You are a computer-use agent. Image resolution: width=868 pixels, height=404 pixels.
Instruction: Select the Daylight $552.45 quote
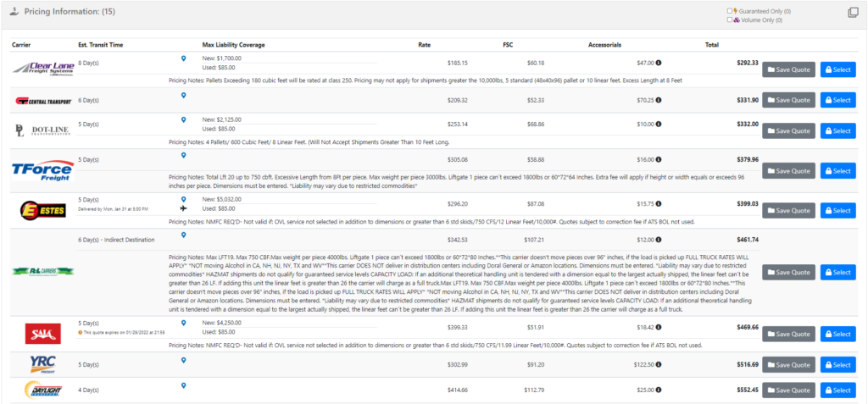click(838, 390)
